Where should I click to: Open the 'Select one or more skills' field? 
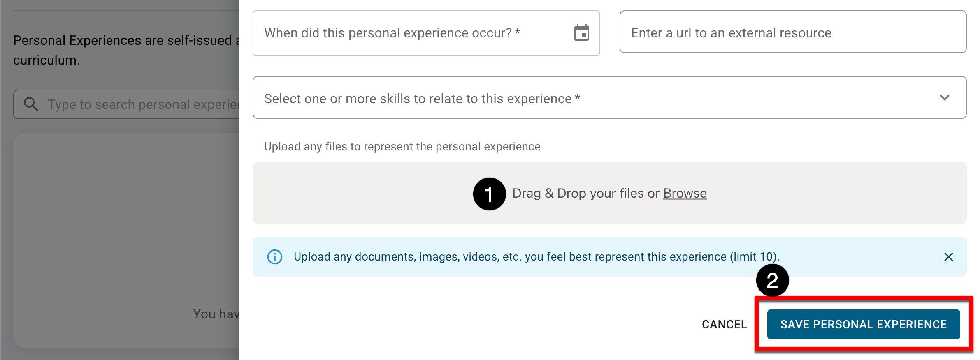pos(576,98)
